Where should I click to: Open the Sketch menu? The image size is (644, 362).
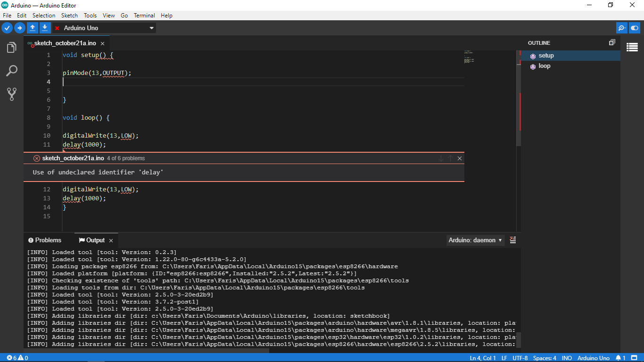click(69, 16)
